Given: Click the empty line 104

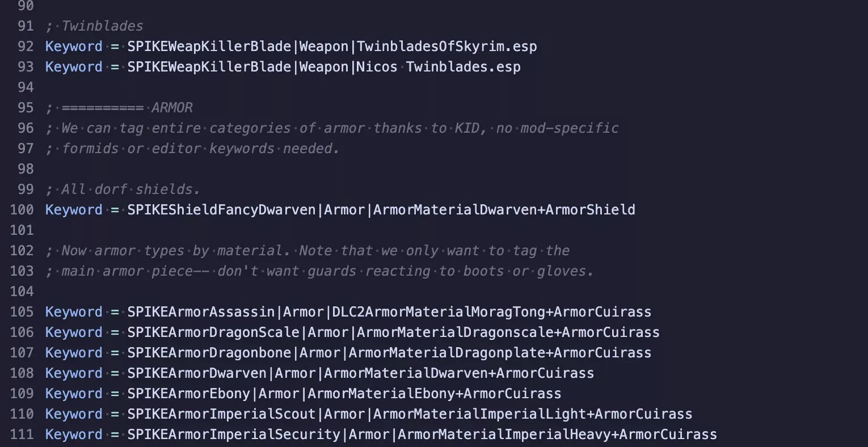Looking at the screenshot, I should tap(434, 292).
